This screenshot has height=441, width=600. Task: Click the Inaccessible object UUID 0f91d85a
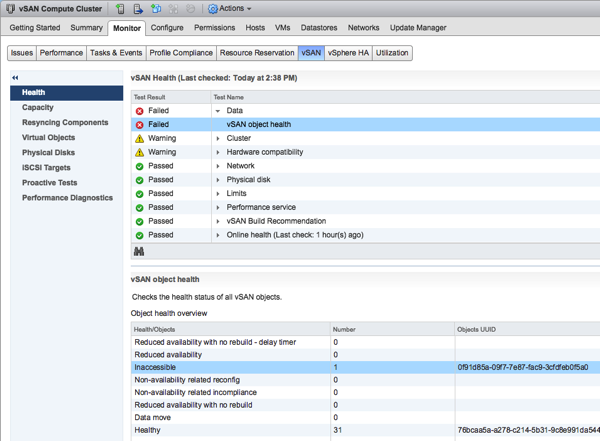pyautogui.click(x=523, y=367)
